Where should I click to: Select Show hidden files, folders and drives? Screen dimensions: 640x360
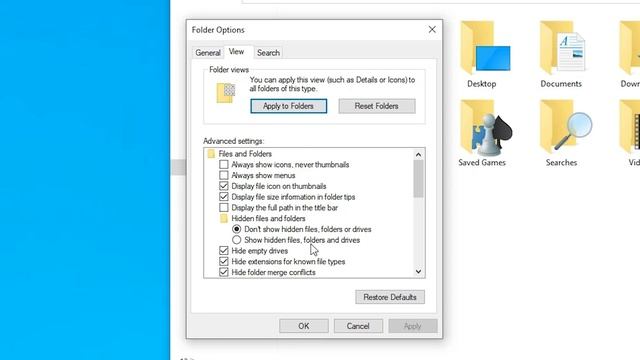coord(236,240)
